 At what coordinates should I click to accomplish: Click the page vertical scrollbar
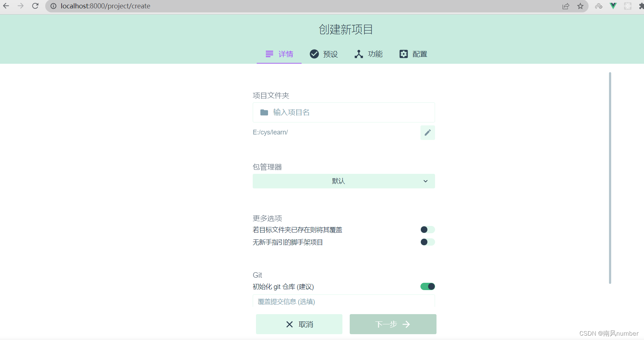click(610, 178)
